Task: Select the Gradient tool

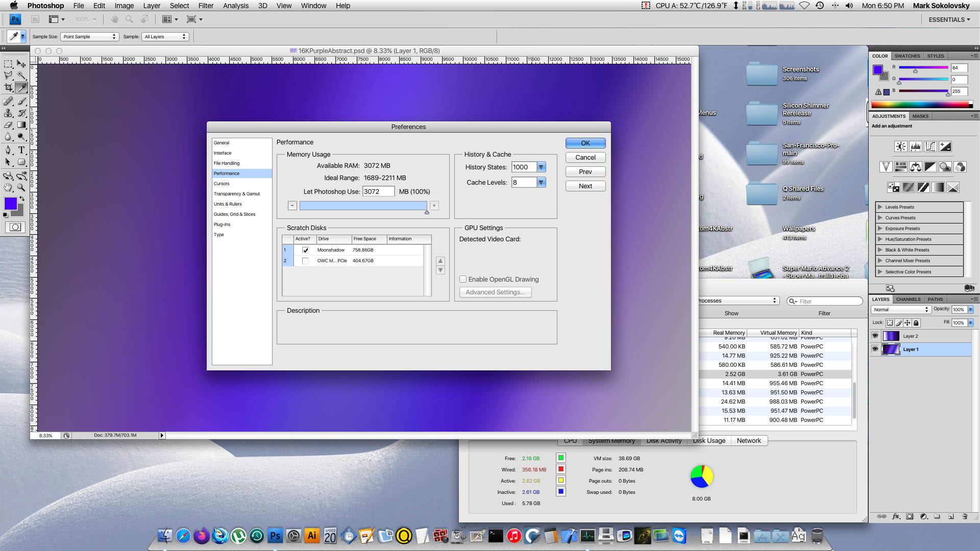Action: point(21,125)
